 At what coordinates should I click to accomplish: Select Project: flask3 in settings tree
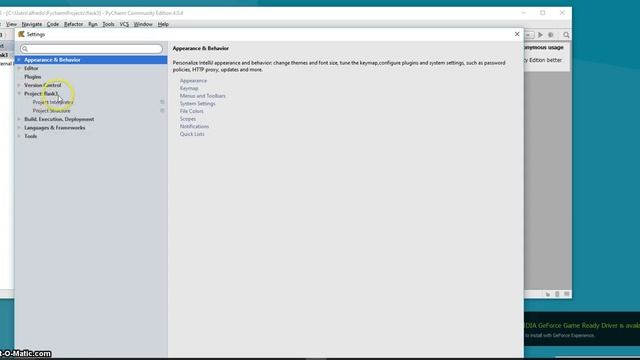tap(41, 94)
